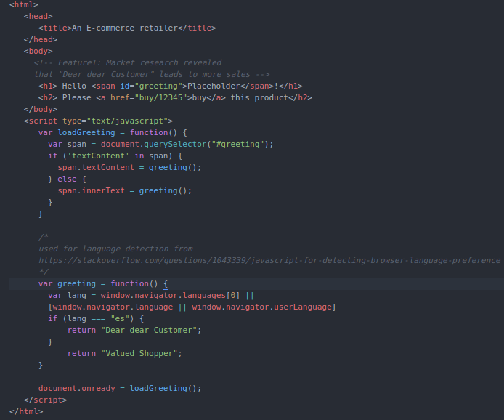Click the condition lang === "es"
Viewport: 504px width, 420px height.
click(x=98, y=319)
